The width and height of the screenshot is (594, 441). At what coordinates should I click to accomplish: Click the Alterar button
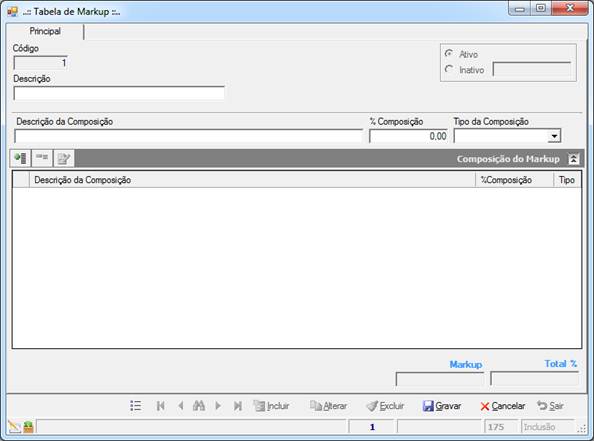coord(328,406)
